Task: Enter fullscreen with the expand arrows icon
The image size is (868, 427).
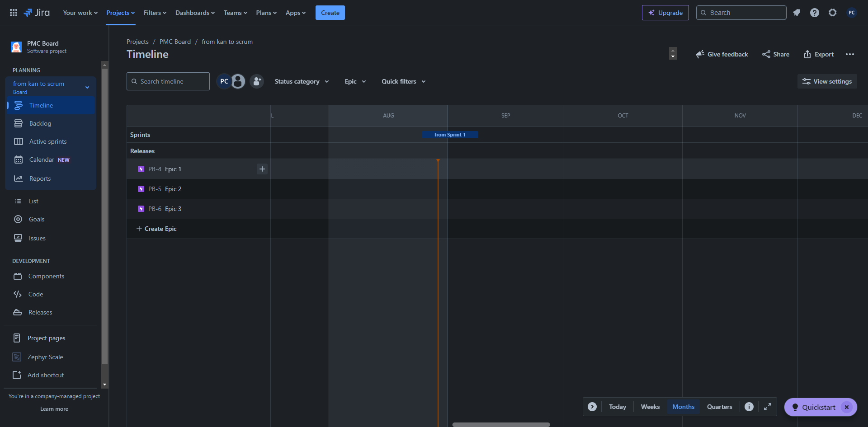Action: (x=768, y=407)
